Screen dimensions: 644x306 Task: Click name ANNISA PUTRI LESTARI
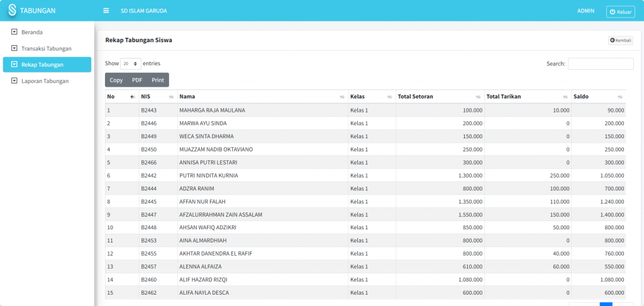tap(208, 163)
